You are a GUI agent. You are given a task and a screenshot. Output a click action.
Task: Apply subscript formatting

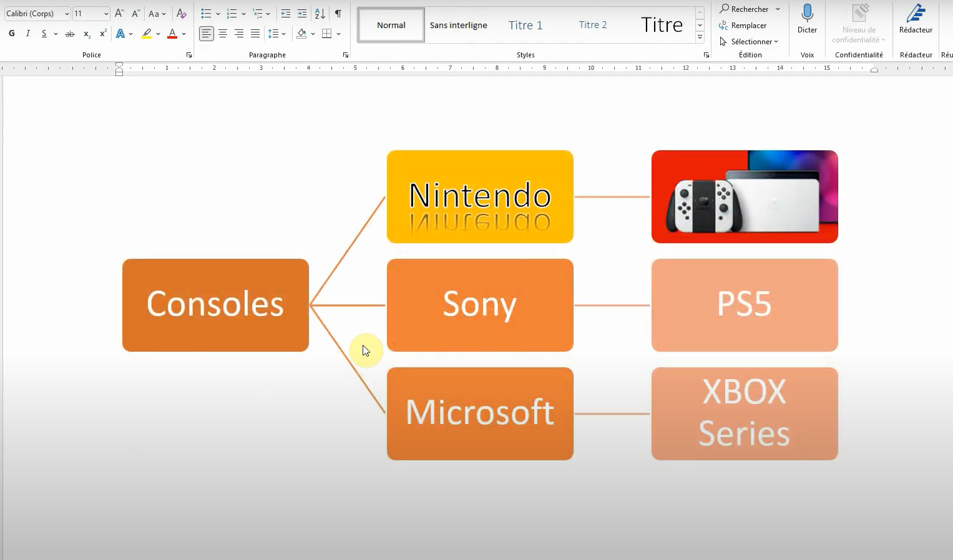(x=87, y=34)
